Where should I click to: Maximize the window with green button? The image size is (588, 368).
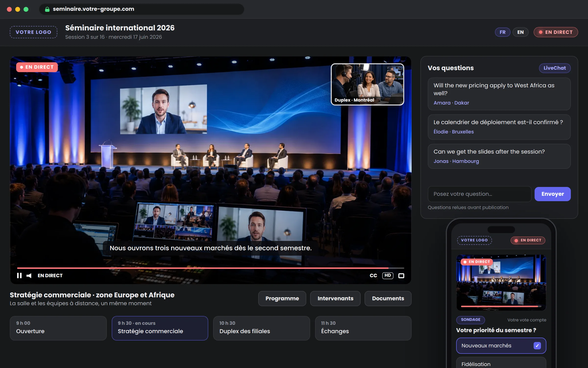click(26, 9)
